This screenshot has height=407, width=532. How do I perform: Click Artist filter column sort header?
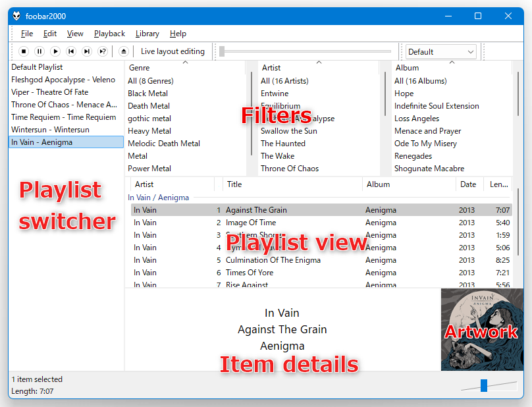pyautogui.click(x=318, y=68)
